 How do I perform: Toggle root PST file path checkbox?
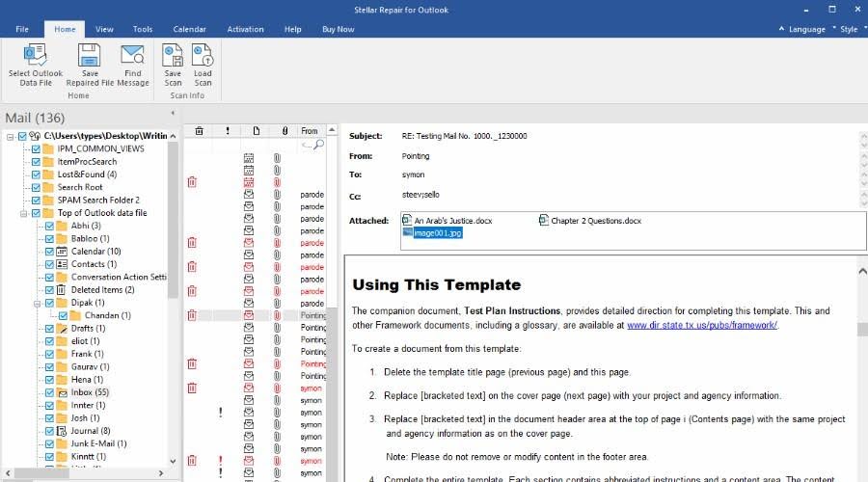pyautogui.click(x=22, y=136)
